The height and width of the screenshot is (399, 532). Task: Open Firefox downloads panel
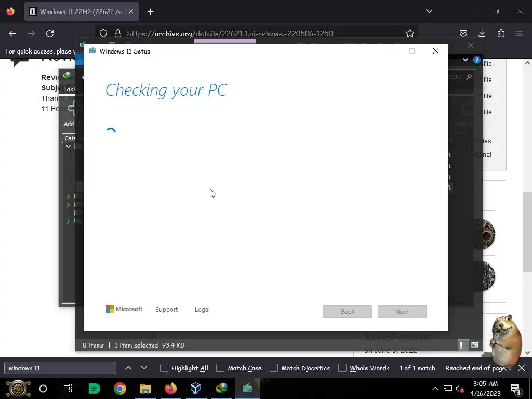pos(482,33)
